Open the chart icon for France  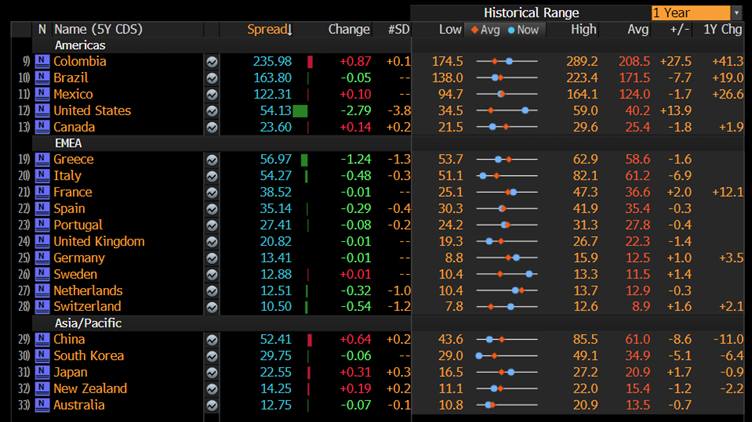pyautogui.click(x=212, y=192)
